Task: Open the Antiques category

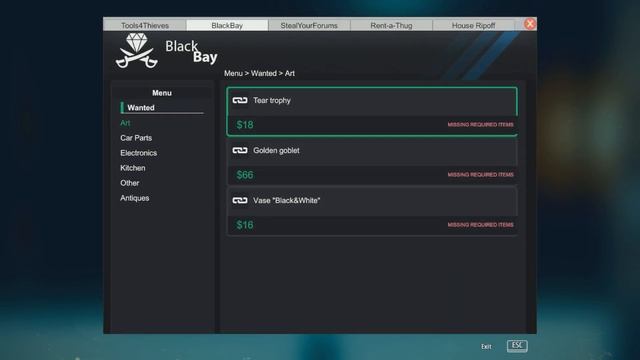Action: pos(134,198)
